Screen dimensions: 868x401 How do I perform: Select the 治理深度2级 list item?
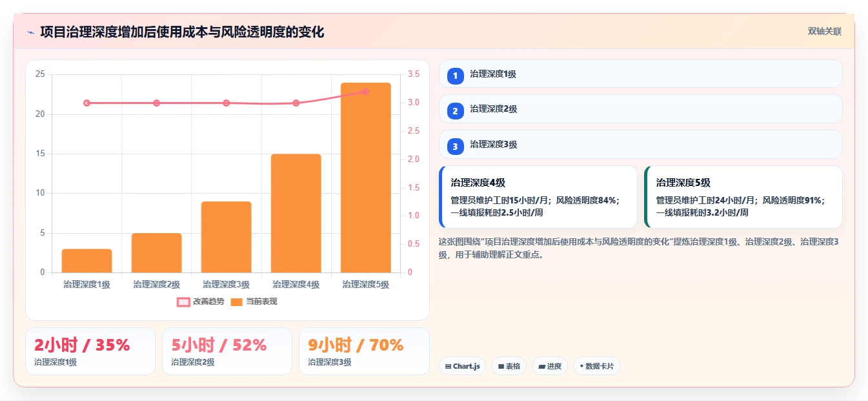(640, 108)
